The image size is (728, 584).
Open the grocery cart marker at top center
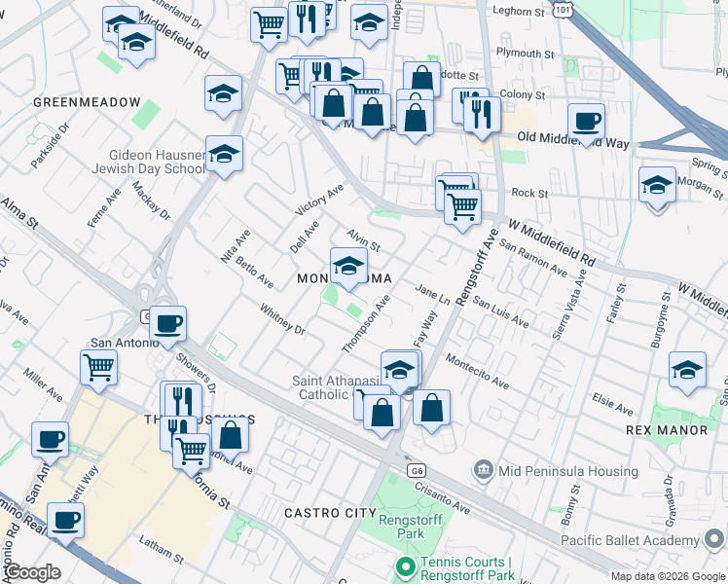(x=270, y=27)
